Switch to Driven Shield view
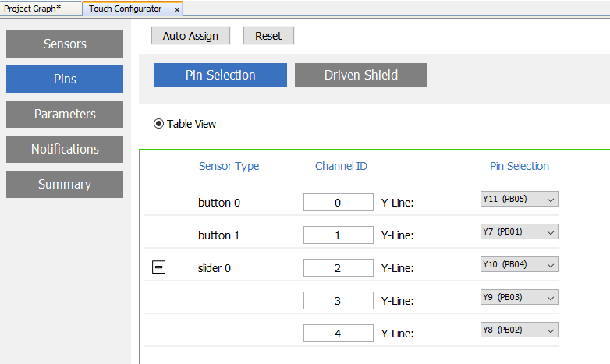The width and height of the screenshot is (610, 364). 360,75
